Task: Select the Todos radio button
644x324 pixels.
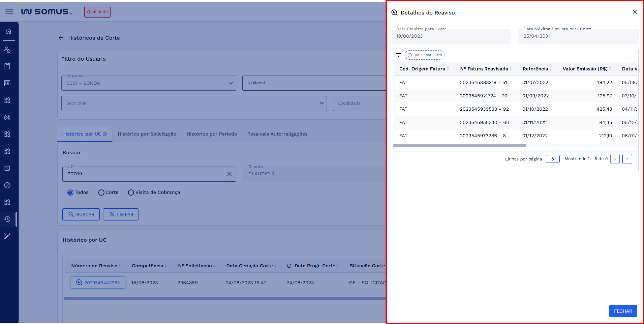Action: (x=70, y=192)
